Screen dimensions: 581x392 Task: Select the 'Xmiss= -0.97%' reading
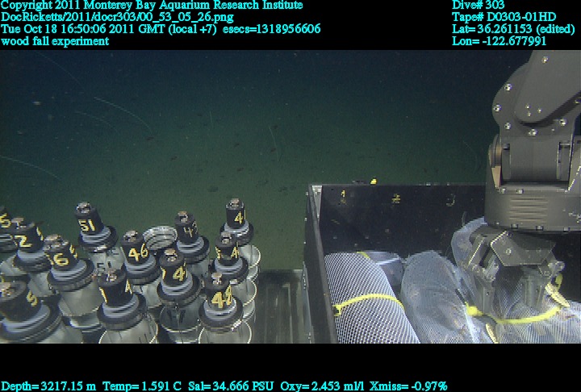408,386
